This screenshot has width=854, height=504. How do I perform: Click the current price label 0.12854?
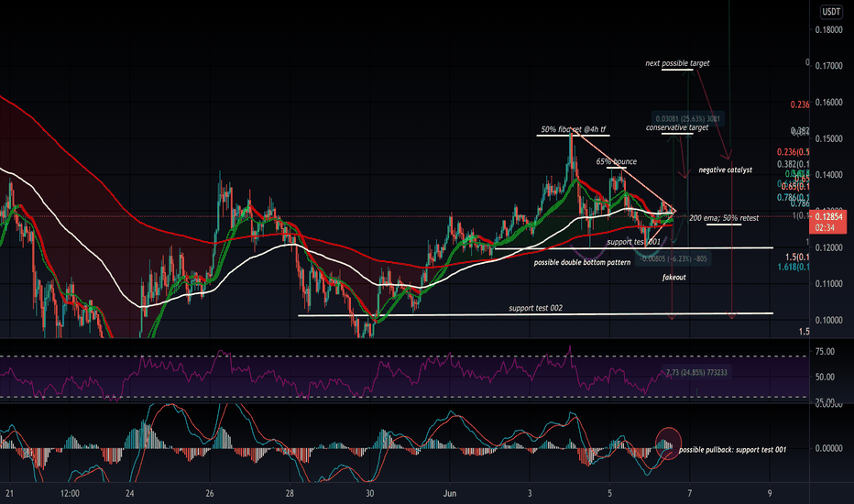(831, 216)
